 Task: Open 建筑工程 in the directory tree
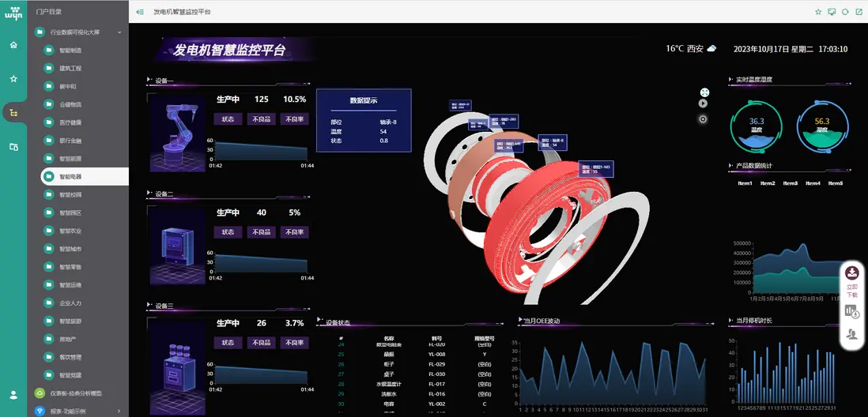click(70, 69)
